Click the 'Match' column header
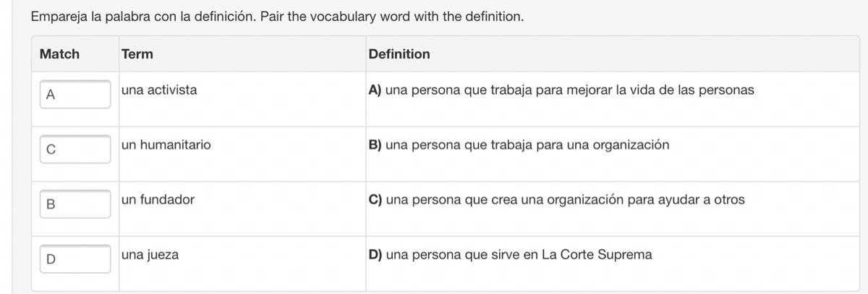The image size is (868, 294). 59,54
